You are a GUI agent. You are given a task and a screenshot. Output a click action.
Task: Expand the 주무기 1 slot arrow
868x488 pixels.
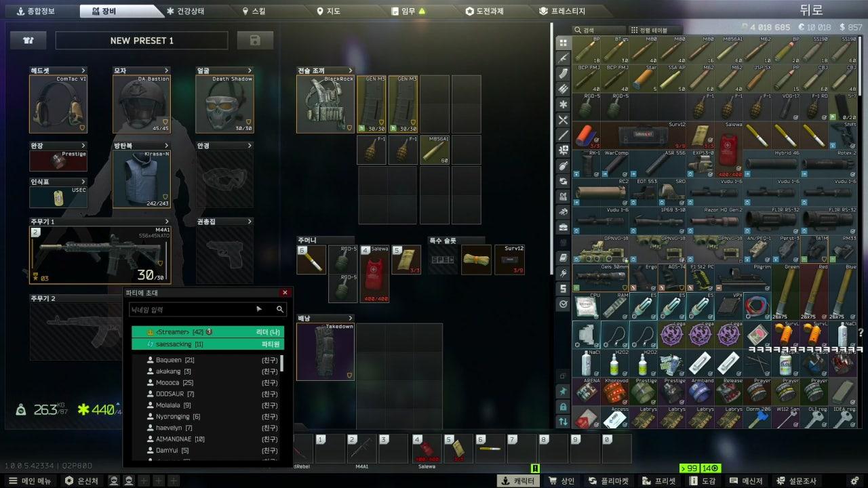click(167, 222)
